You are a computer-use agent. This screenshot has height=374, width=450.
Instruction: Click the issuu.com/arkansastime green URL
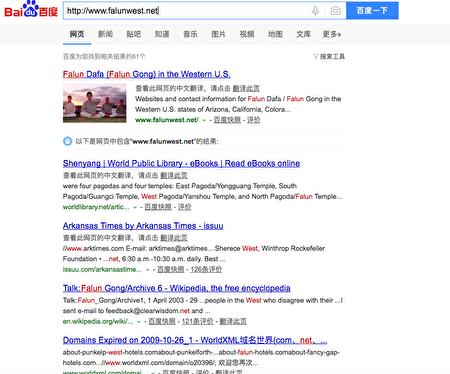pyautogui.click(x=102, y=269)
